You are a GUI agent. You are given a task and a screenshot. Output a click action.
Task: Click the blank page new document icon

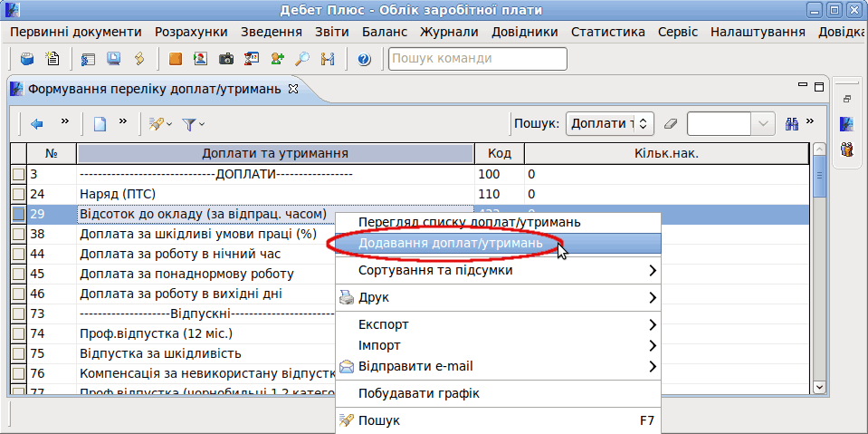coord(99,124)
